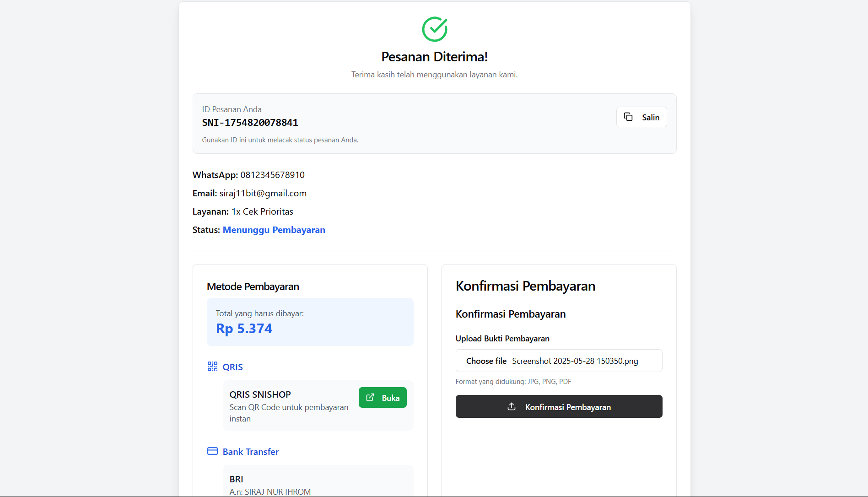Click Choose file to upload payment proof

pos(486,361)
